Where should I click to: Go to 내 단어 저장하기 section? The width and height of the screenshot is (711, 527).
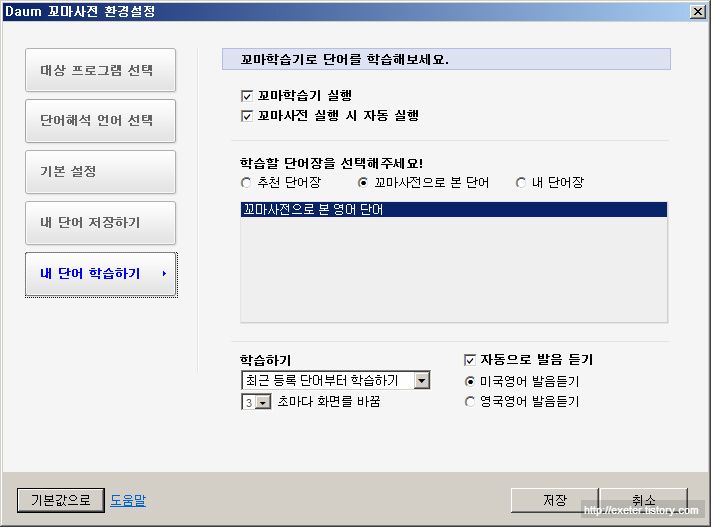click(x=100, y=223)
